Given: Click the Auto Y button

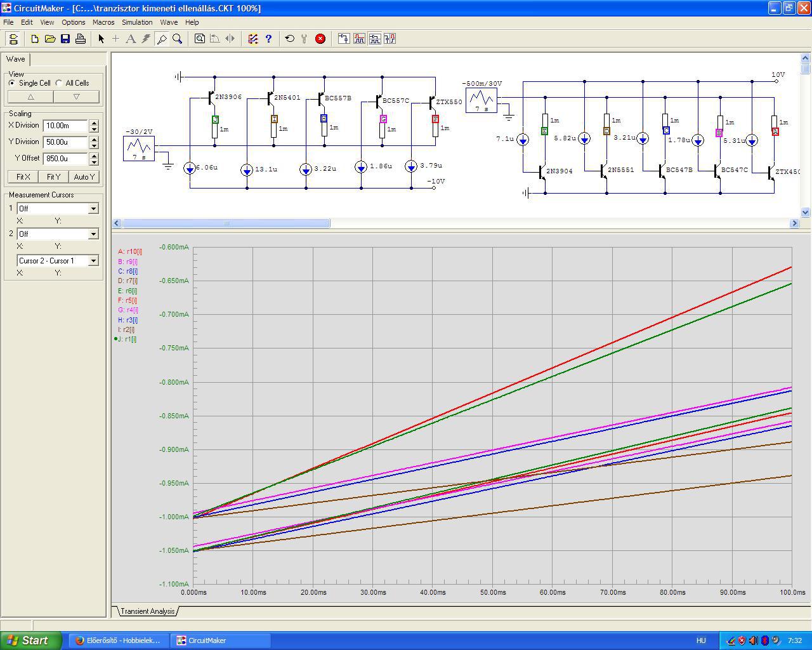Looking at the screenshot, I should [x=84, y=177].
